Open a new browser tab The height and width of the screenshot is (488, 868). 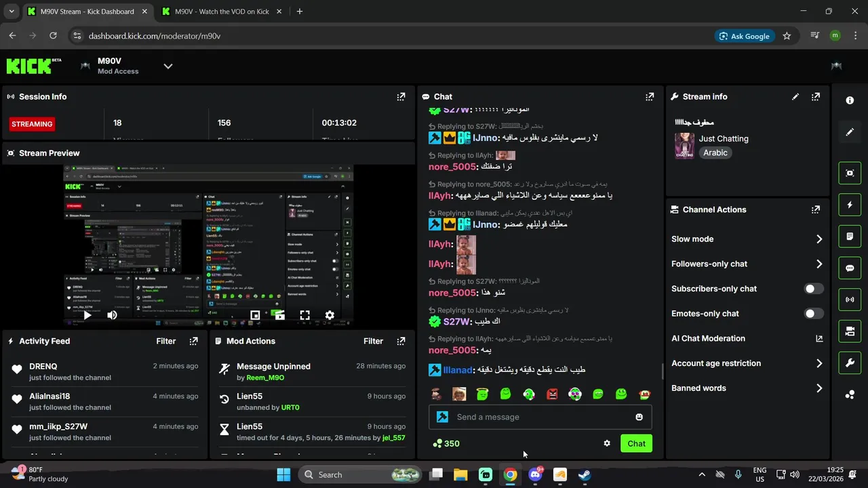tap(300, 12)
